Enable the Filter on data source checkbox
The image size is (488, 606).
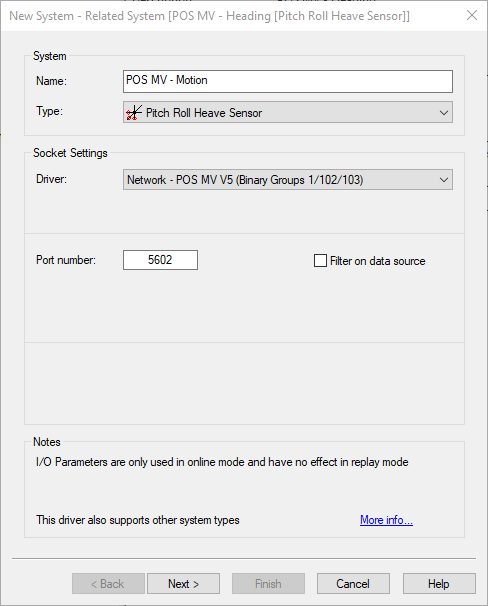coord(320,260)
